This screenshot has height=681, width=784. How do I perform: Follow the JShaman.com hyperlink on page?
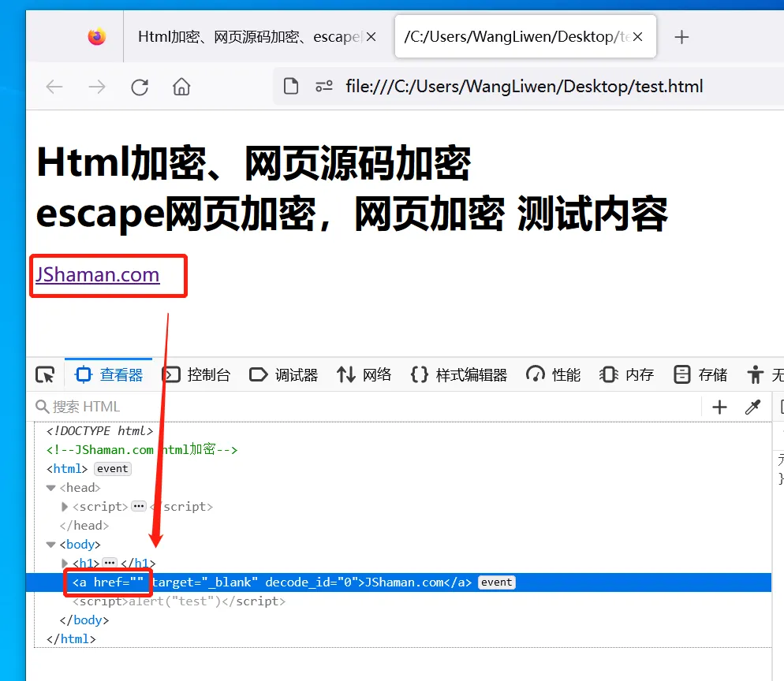pos(98,275)
